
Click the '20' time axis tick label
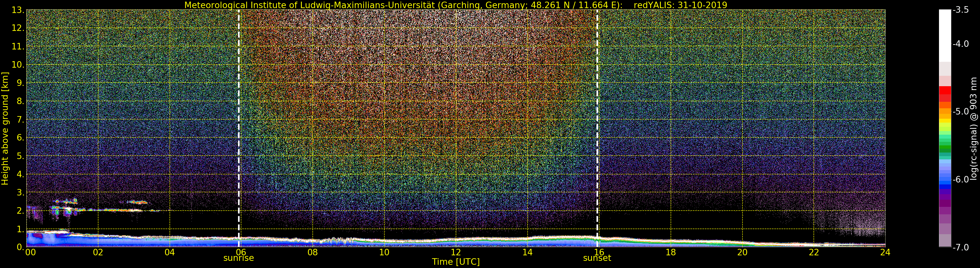[742, 252]
